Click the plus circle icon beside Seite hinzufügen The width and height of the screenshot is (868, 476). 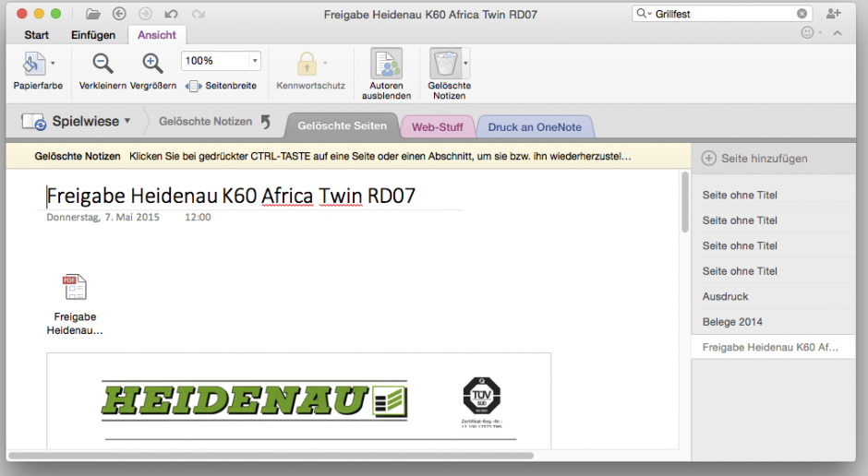tap(709, 158)
